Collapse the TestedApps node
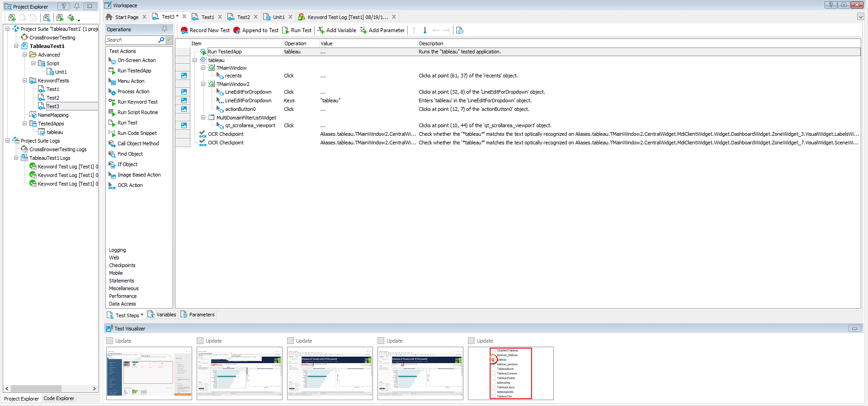This screenshot has width=868, height=406. 24,124
